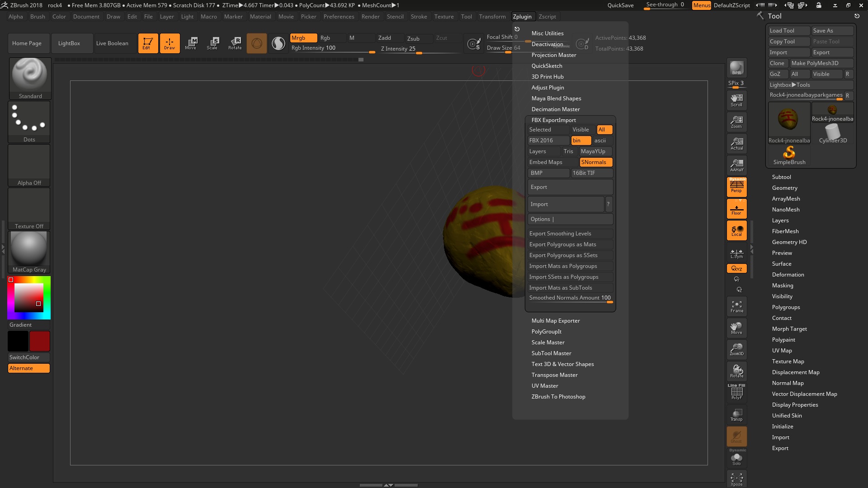
Task: Select the Edit mode button
Action: [148, 43]
